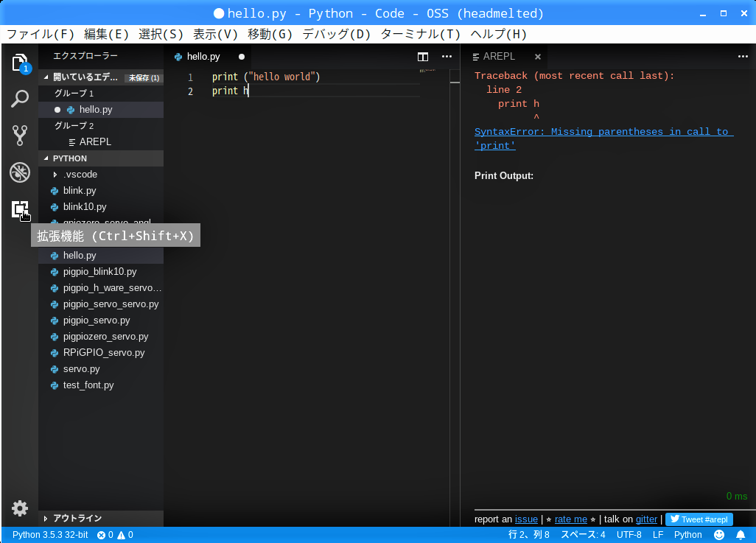Click line number 2 in the gutter
Screen dimensions: 756x543
pyautogui.click(x=190, y=91)
